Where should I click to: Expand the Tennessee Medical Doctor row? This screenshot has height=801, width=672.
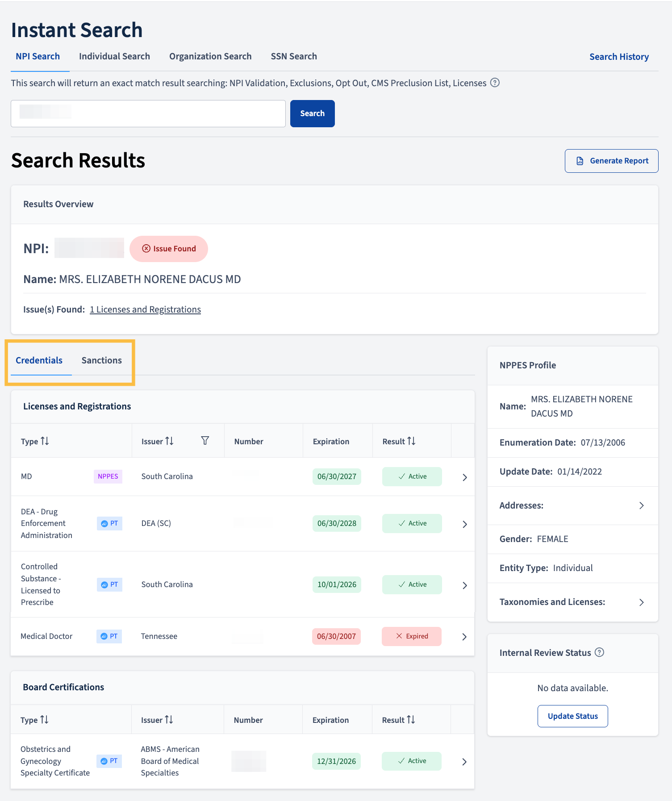[x=464, y=637]
